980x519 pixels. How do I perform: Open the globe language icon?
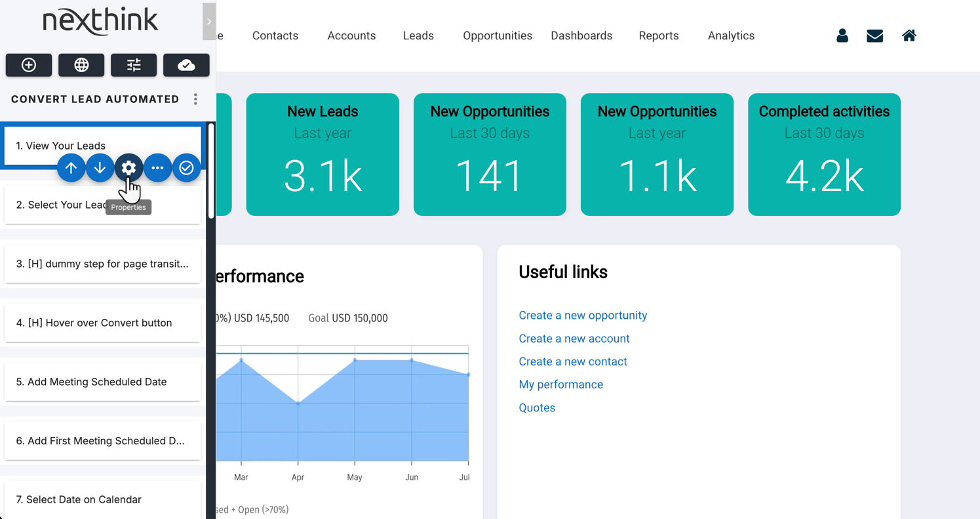tap(81, 65)
